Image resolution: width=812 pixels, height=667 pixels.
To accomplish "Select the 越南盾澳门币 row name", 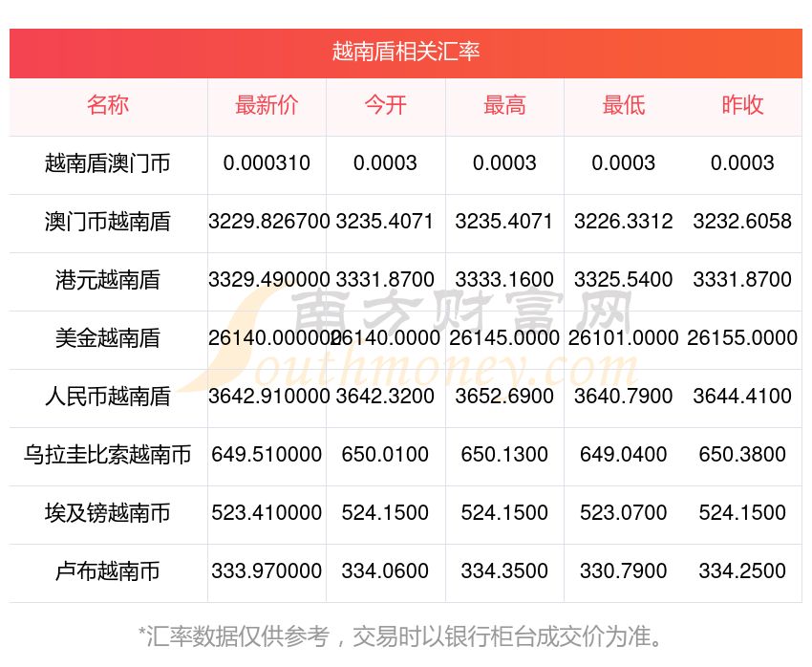I will click(x=108, y=163).
